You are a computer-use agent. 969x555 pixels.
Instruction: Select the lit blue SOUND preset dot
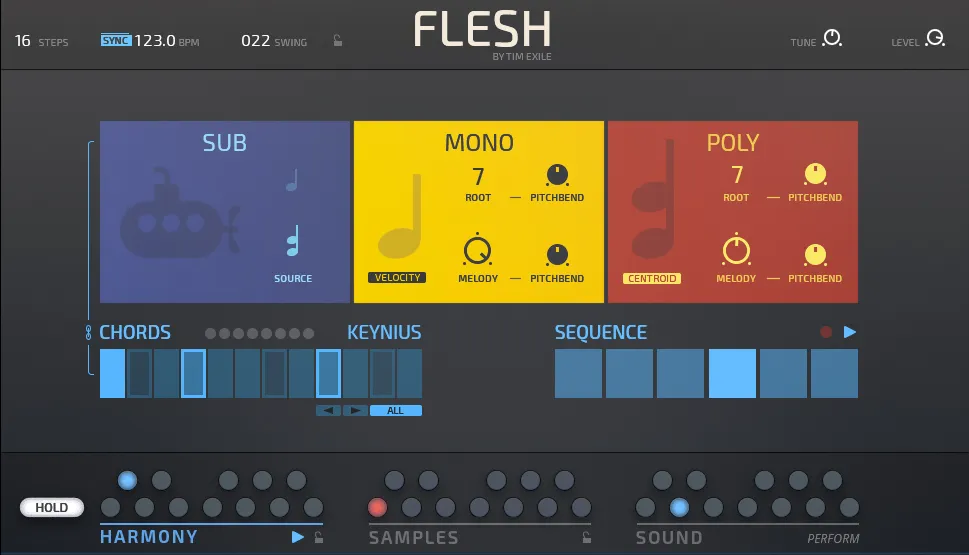tap(679, 507)
